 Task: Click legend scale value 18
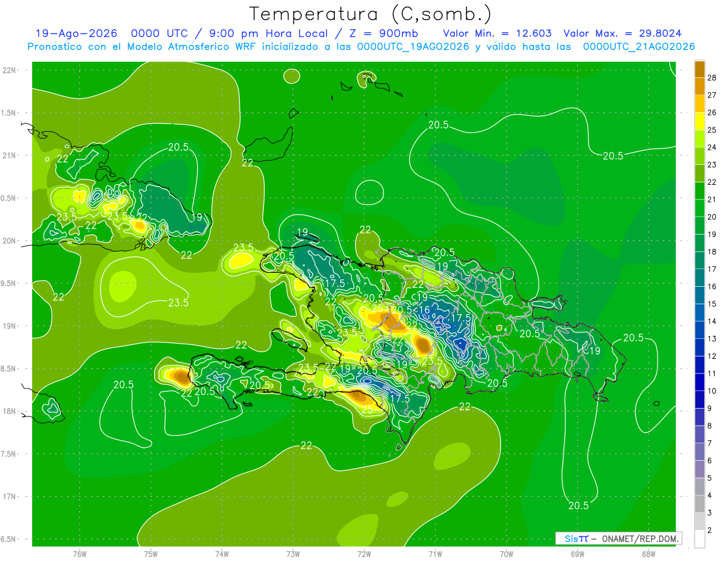coord(712,252)
